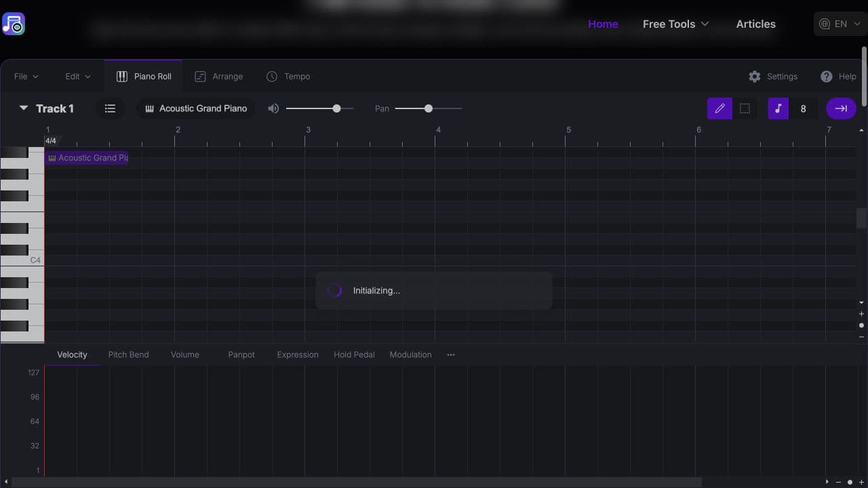868x488 pixels.
Task: Select the Modulation controller tab
Action: (x=410, y=354)
